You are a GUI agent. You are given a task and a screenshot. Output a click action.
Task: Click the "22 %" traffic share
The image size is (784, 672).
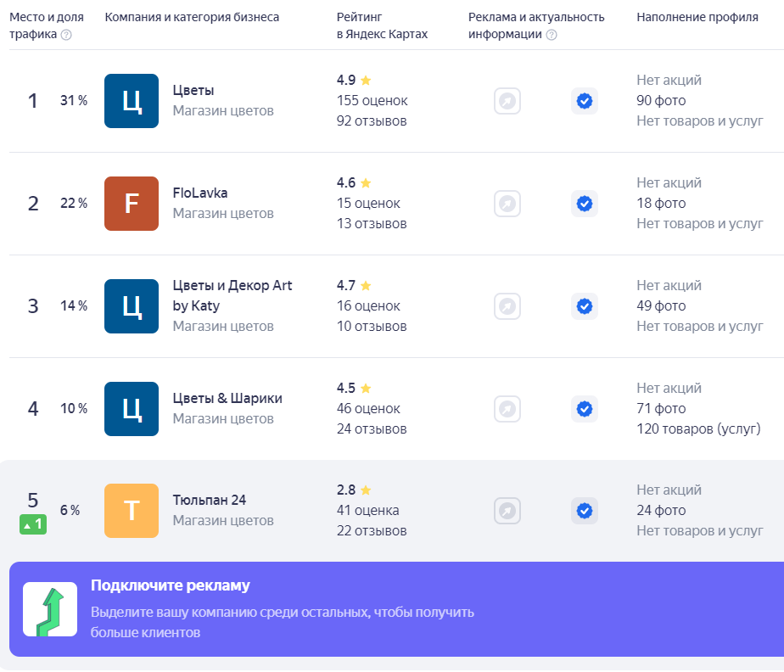pos(74,203)
